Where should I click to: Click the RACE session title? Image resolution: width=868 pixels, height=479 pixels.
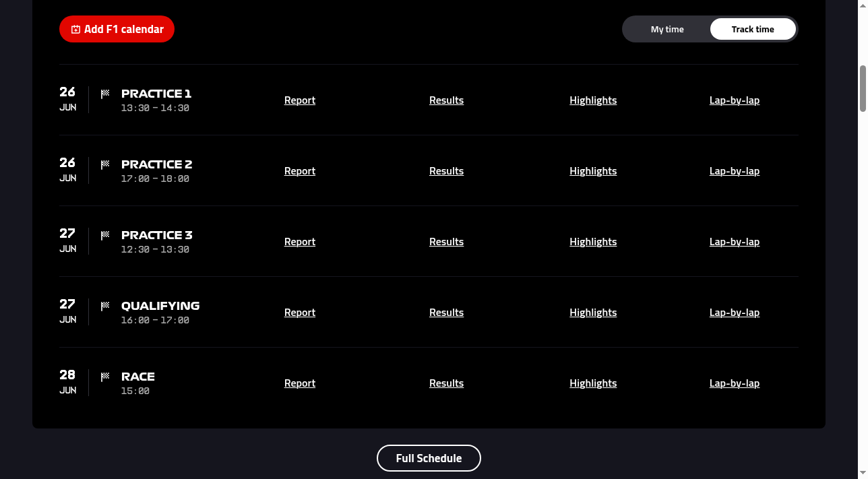pos(138,377)
